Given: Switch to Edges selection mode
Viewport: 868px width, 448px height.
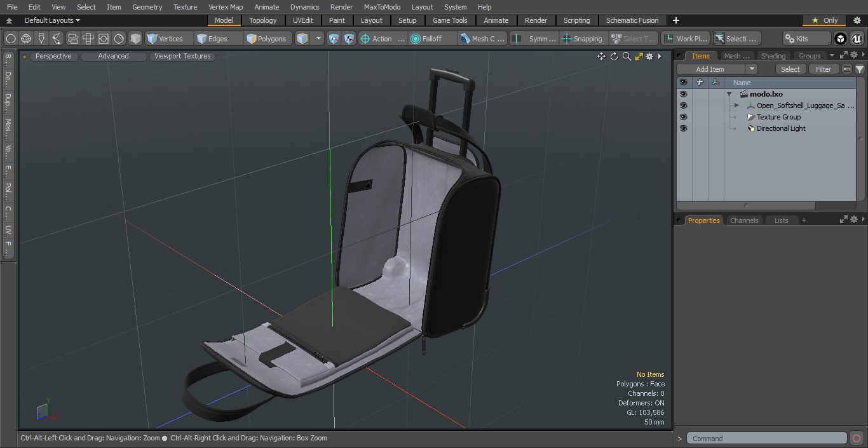Looking at the screenshot, I should point(218,39).
